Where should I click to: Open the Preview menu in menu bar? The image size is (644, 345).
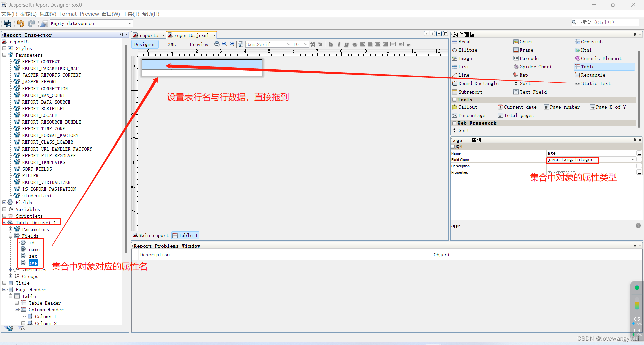pos(89,14)
